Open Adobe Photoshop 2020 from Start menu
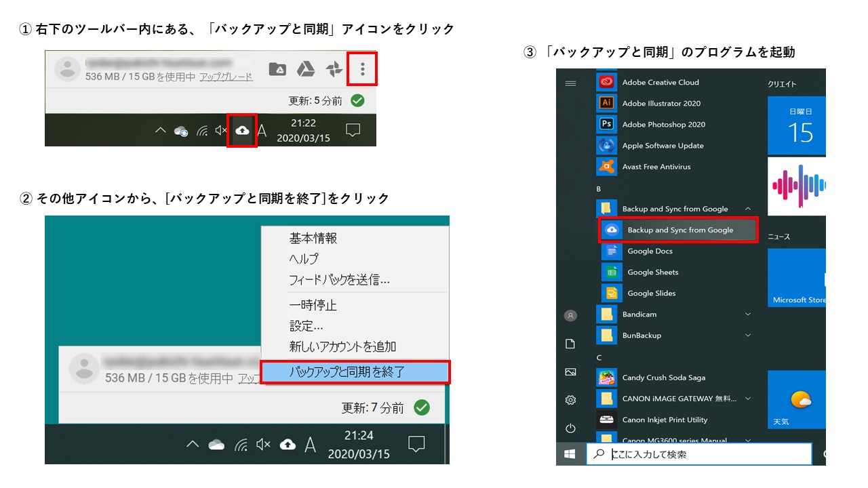 [x=663, y=125]
